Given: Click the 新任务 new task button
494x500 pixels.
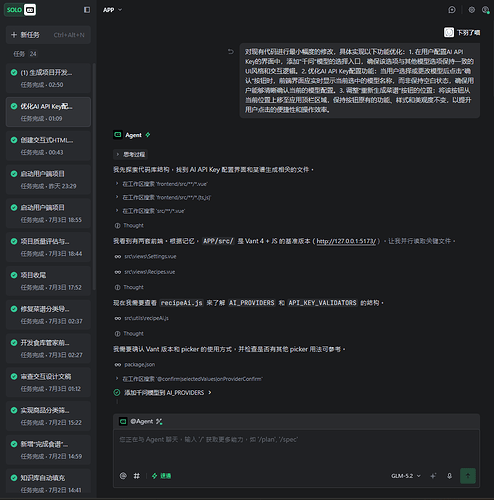Looking at the screenshot, I should tap(48, 35).
